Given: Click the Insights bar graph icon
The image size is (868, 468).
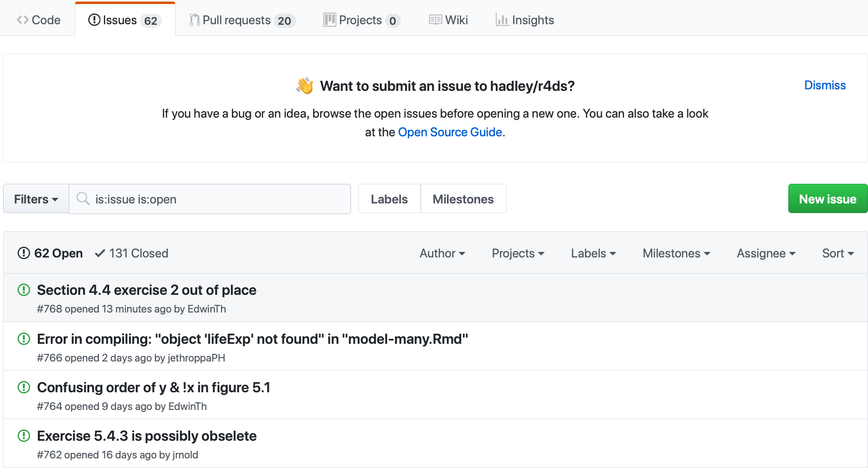Looking at the screenshot, I should (502, 20).
